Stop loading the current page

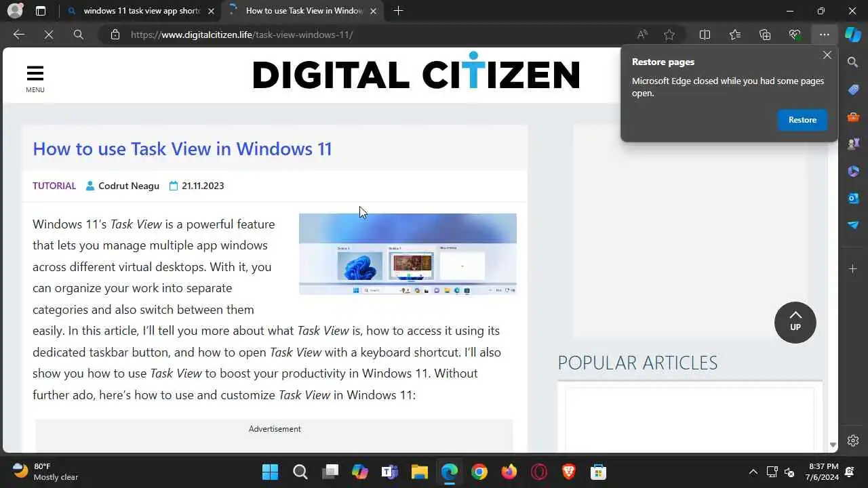[x=49, y=35]
